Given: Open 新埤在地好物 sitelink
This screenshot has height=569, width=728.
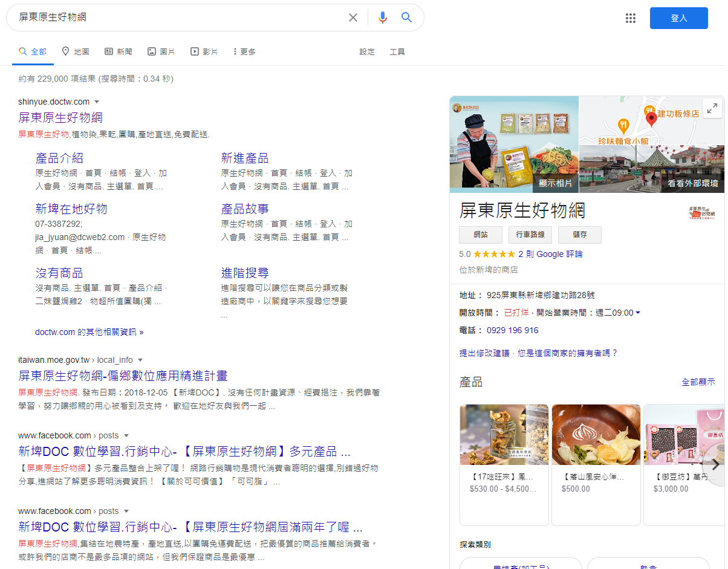Looking at the screenshot, I should 71,209.
